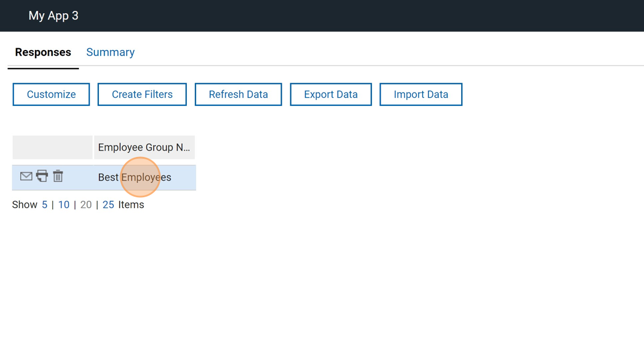Set page size to 10 items
644x360 pixels.
[x=64, y=205]
